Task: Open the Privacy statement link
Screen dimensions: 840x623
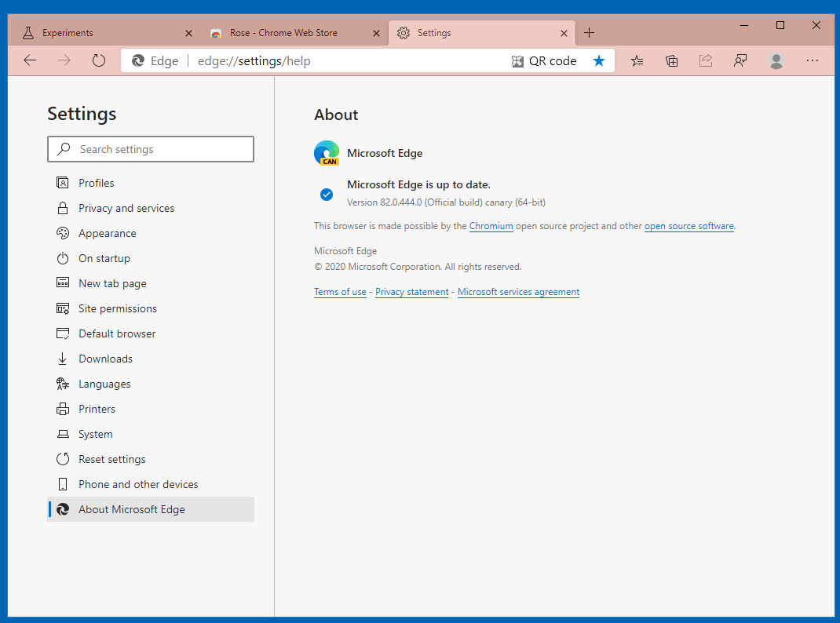Action: [412, 292]
